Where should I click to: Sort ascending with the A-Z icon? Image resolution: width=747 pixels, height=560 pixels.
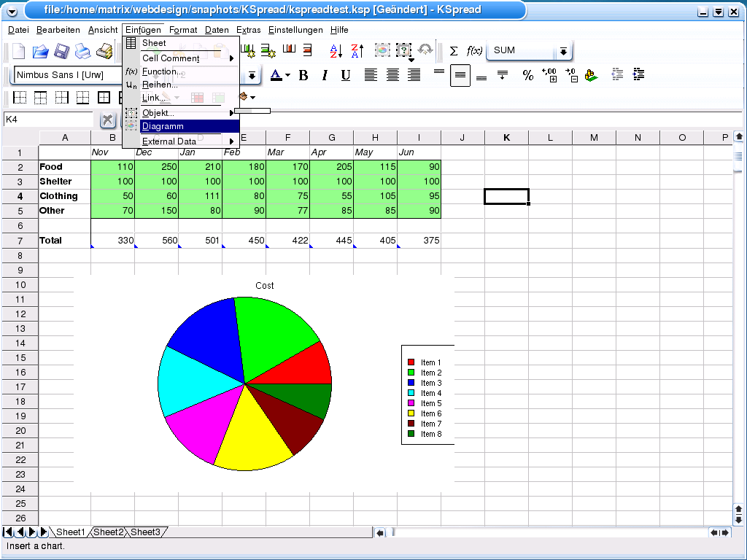coord(336,51)
